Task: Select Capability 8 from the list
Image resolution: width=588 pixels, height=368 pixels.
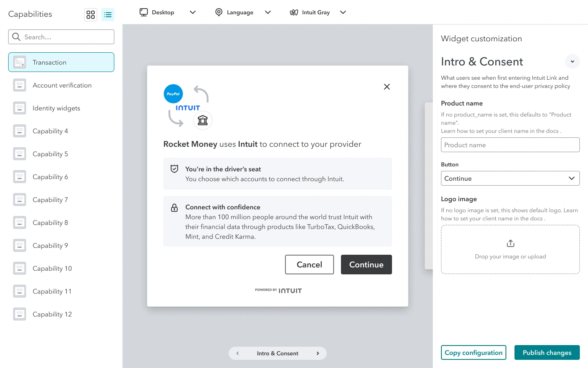Action: point(61,222)
